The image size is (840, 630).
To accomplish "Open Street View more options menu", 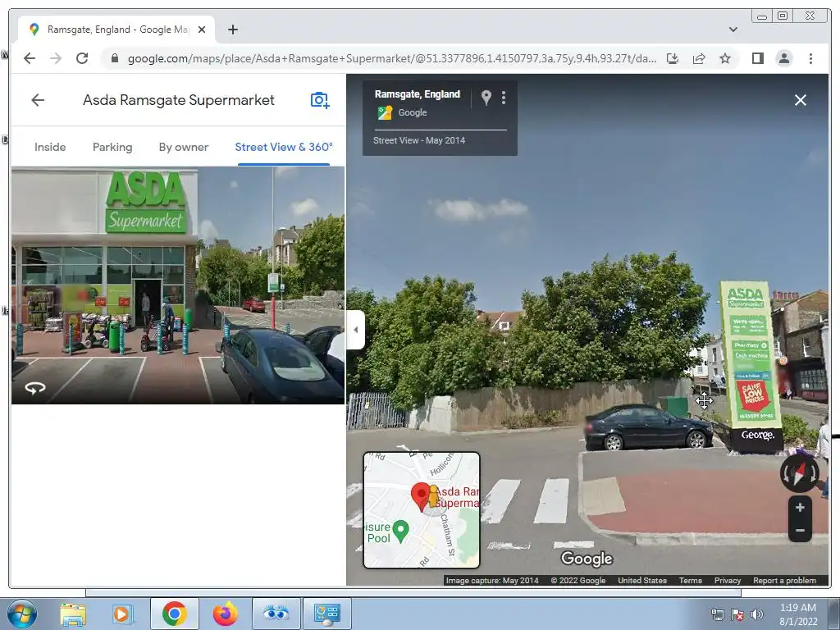I will [x=504, y=98].
